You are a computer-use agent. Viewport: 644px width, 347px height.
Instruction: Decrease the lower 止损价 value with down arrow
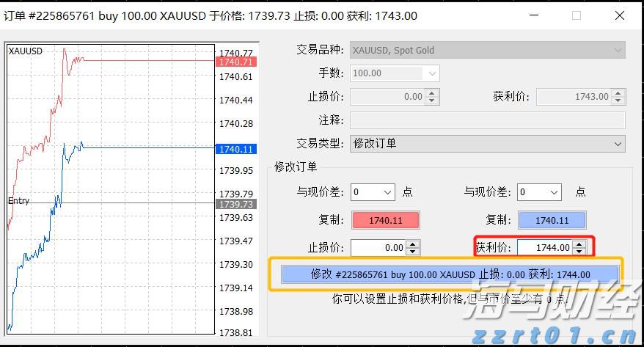tap(413, 252)
